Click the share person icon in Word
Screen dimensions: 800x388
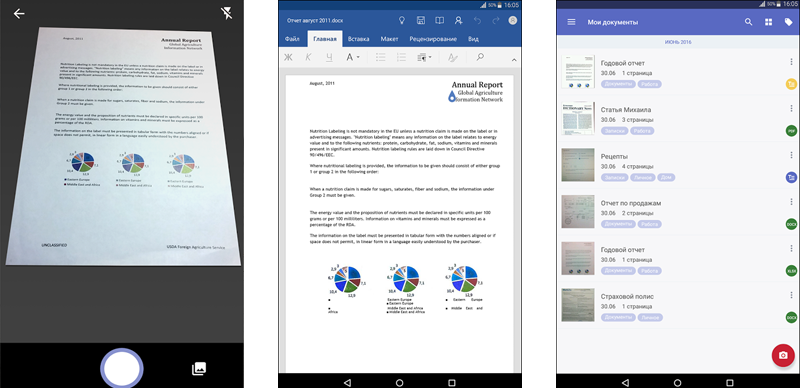[x=458, y=21]
